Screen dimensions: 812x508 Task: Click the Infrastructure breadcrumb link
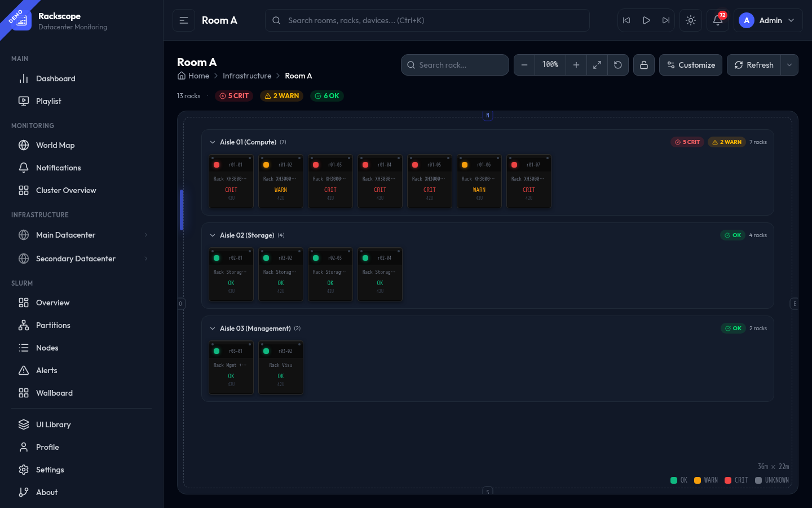point(247,76)
